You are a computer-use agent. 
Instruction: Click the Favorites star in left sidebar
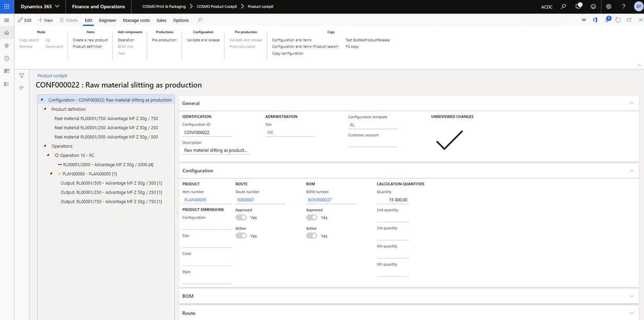6,45
